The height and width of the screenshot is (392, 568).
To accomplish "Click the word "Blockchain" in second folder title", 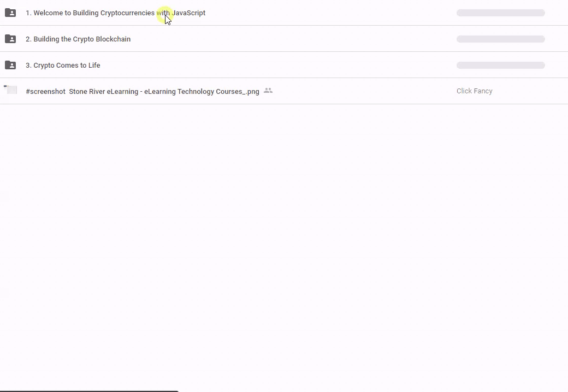I will click(113, 39).
